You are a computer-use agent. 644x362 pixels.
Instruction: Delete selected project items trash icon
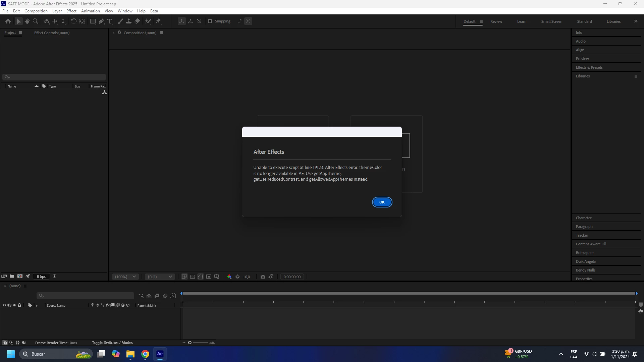coord(54,277)
